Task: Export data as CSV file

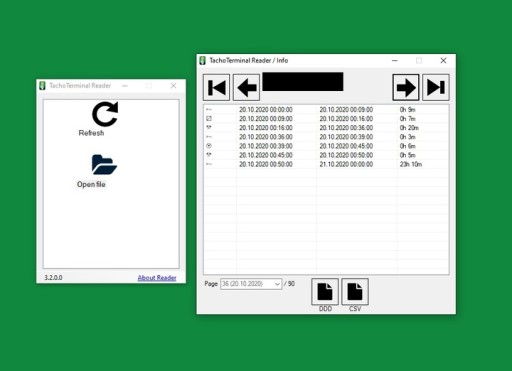Action: tap(355, 292)
